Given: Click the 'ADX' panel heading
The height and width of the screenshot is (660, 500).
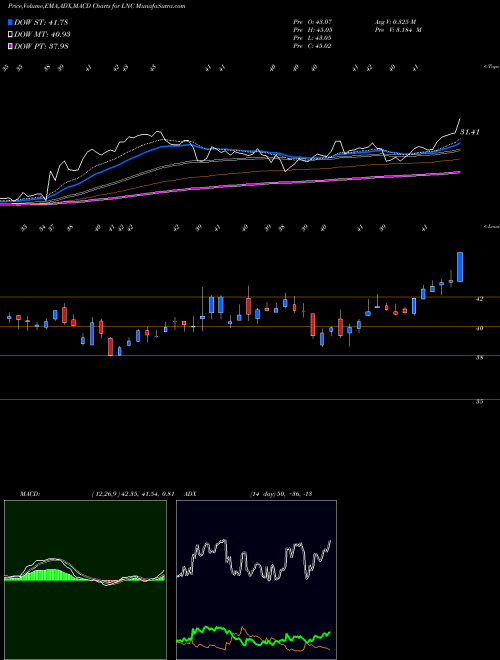Looking at the screenshot, I should pos(191,494).
